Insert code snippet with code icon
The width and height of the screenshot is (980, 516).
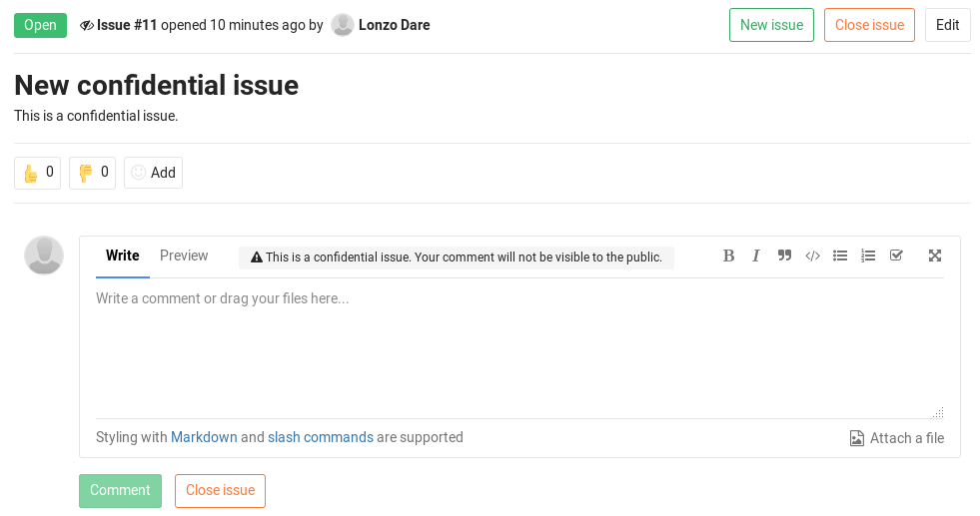[812, 256]
